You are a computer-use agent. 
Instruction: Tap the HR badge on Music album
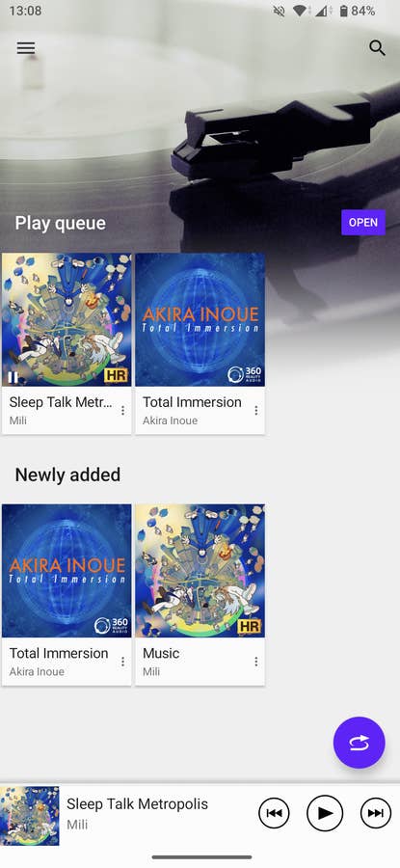249,627
